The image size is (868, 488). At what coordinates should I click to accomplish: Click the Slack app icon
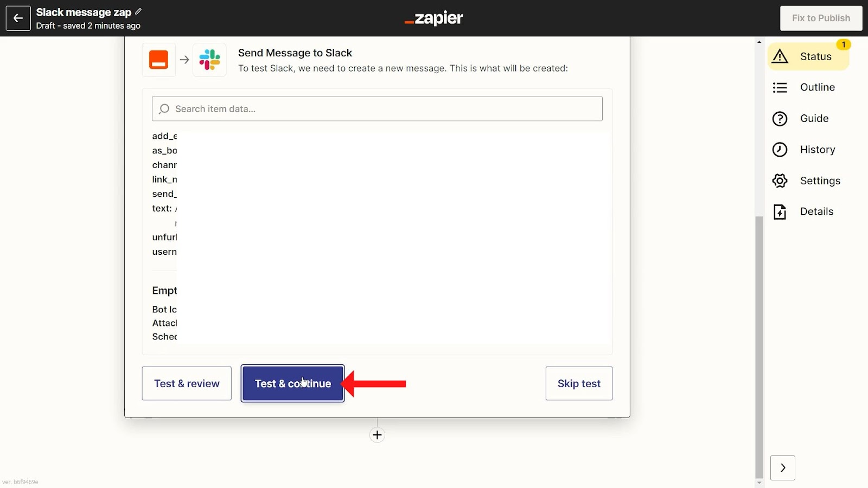tap(209, 60)
